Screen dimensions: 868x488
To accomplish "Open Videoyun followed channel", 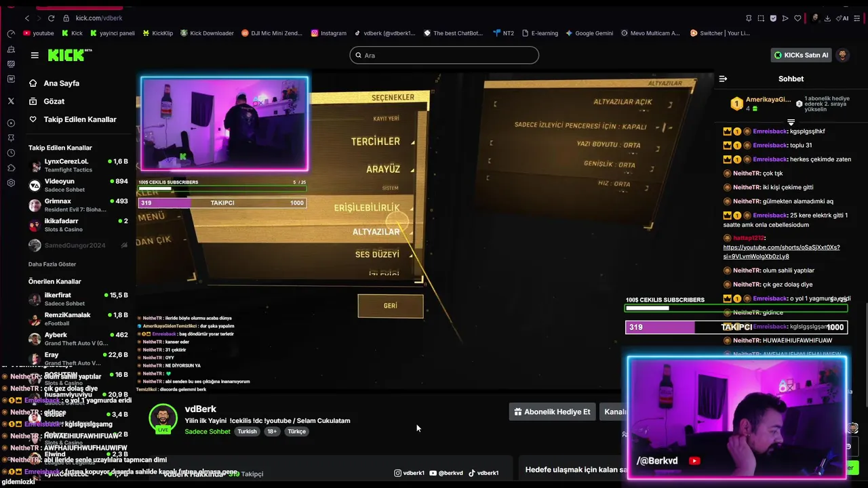I will [x=78, y=185].
